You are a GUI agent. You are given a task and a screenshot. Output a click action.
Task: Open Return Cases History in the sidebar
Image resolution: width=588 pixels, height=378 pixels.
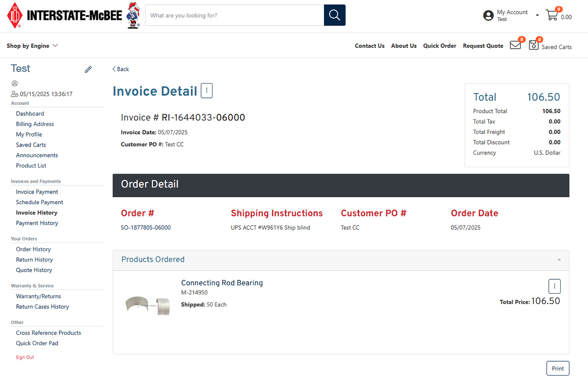pos(42,307)
